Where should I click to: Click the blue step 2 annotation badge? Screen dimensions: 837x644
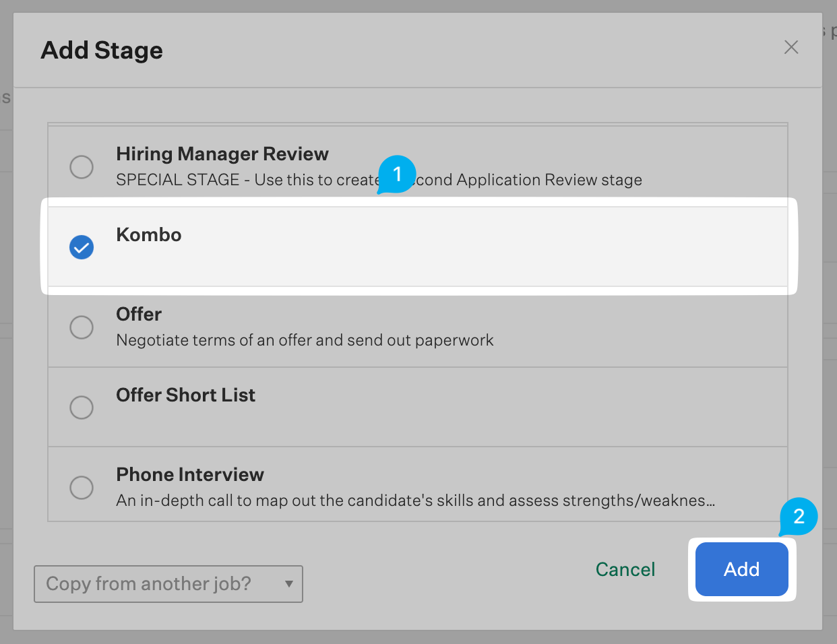pyautogui.click(x=799, y=517)
